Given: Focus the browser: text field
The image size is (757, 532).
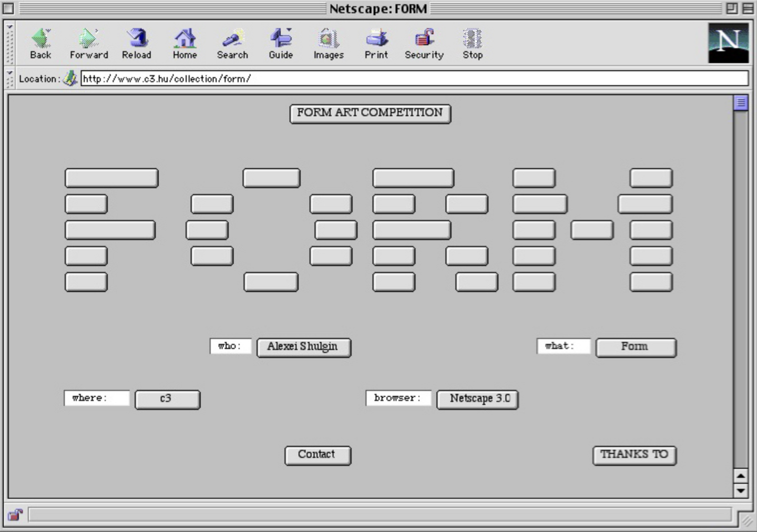Looking at the screenshot, I should click(398, 398).
